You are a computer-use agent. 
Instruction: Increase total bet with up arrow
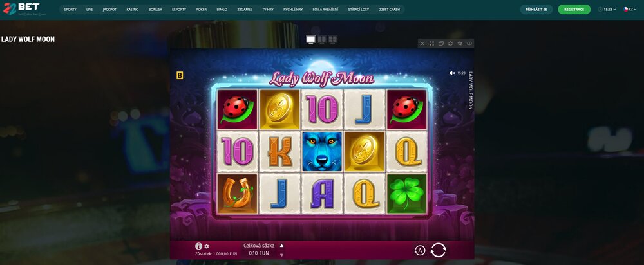coord(281,246)
